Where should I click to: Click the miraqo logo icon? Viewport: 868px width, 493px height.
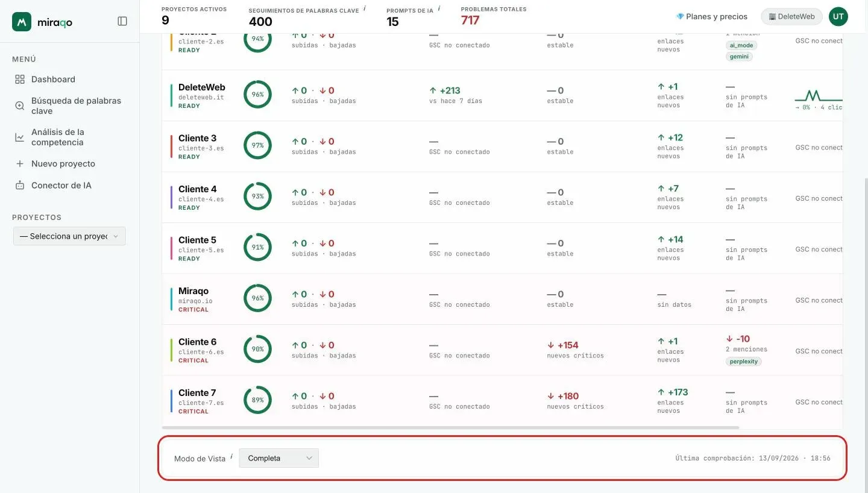coord(22,22)
